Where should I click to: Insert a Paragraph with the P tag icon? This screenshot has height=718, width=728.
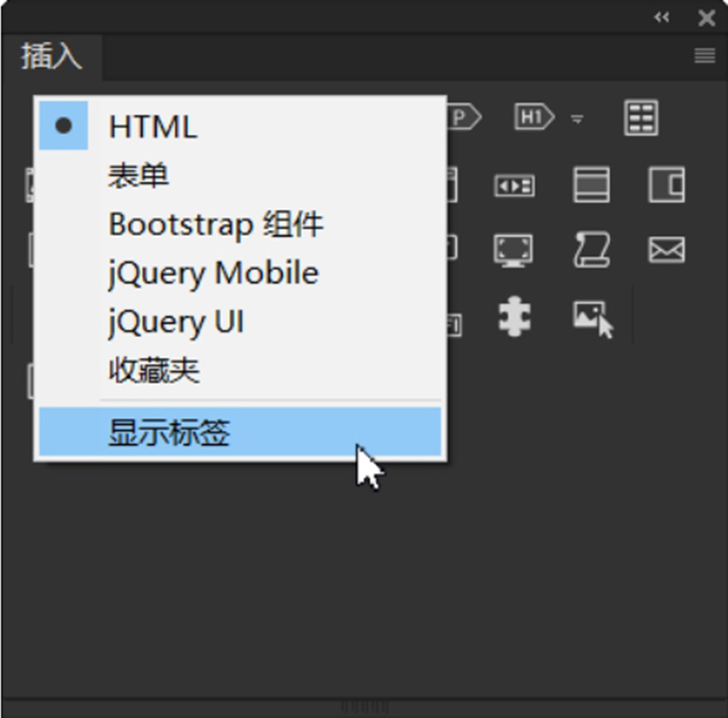pyautogui.click(x=465, y=117)
